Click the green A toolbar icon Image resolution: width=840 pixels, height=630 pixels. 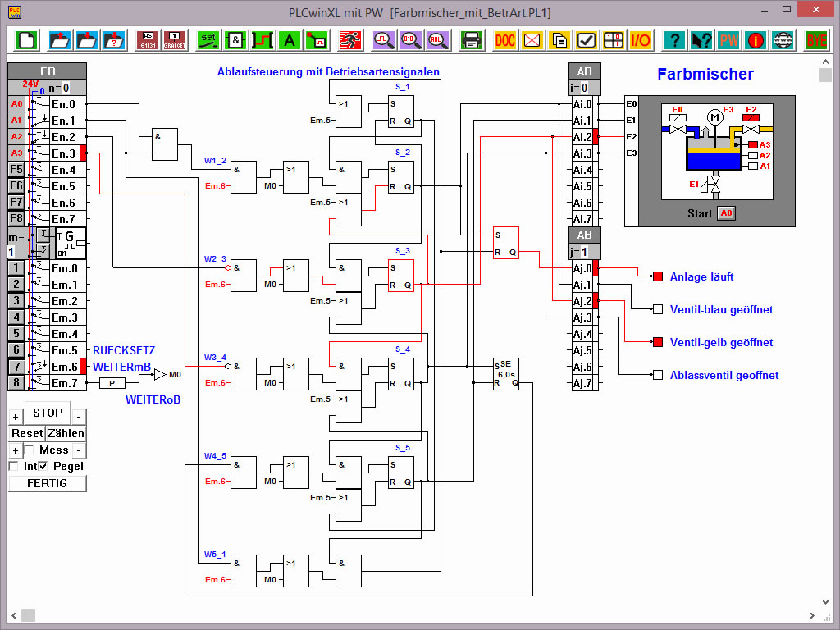[x=289, y=39]
